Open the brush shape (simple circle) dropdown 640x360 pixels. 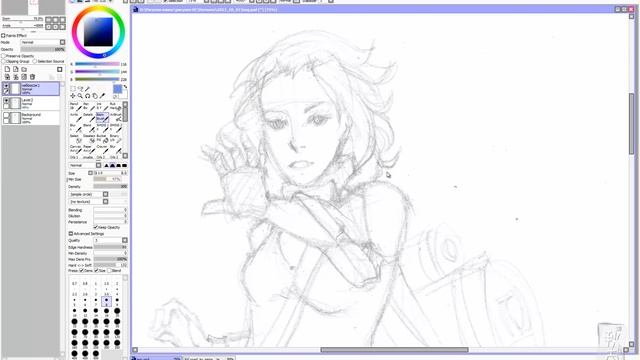[x=89, y=194]
